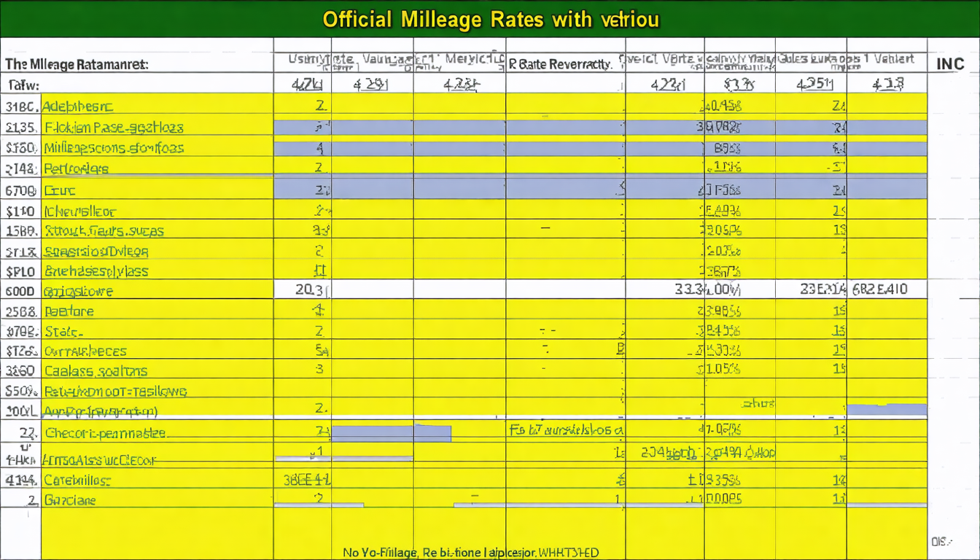Screen dimensions: 980x560
Task: Open the 'Crurc' row label link
Action: 59,190
